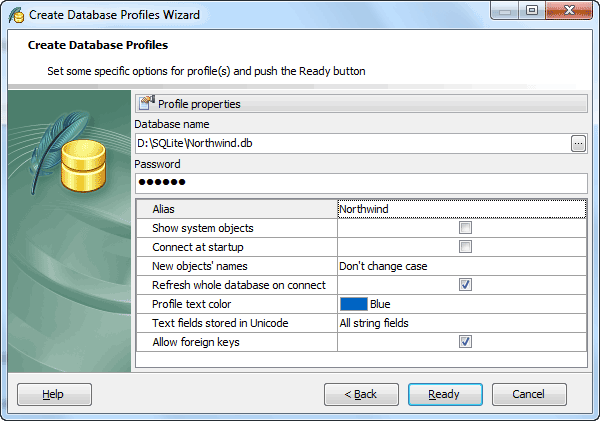Enable the Connect at startup checkbox
This screenshot has width=600, height=421.
pos(465,247)
